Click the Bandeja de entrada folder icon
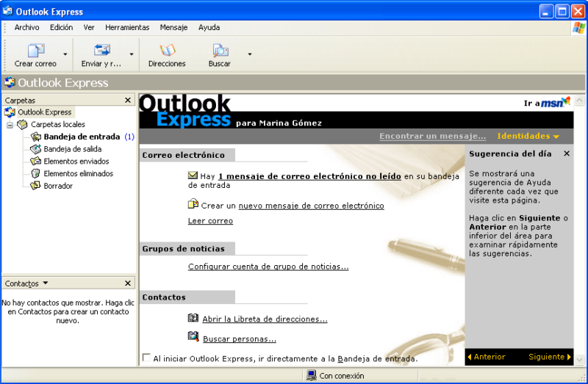Screen dimensions: 588x384 pyautogui.click(x=36, y=137)
